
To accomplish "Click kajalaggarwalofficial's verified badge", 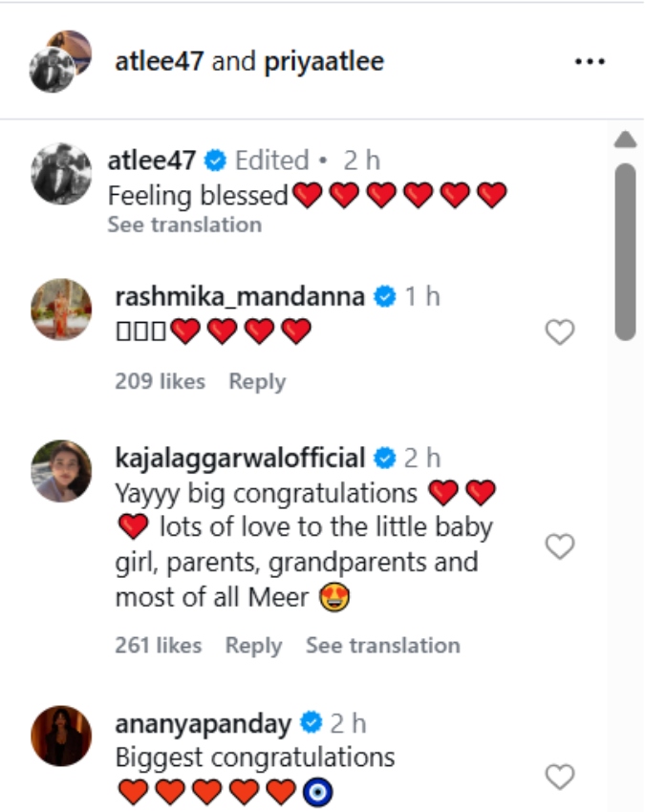I will click(385, 459).
